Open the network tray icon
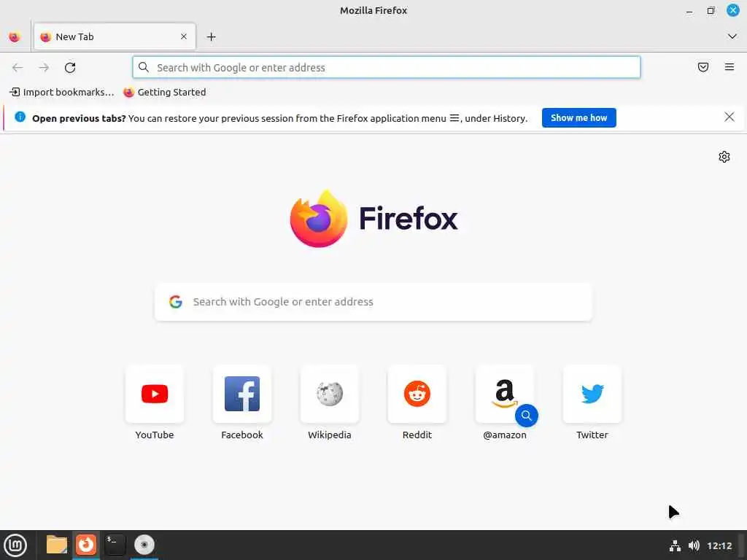 (x=675, y=545)
